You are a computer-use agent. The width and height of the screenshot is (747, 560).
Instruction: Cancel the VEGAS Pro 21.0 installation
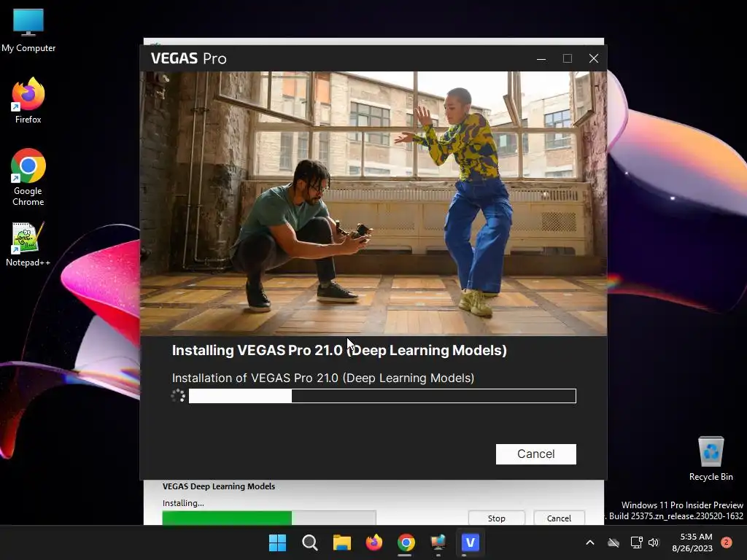coord(536,454)
